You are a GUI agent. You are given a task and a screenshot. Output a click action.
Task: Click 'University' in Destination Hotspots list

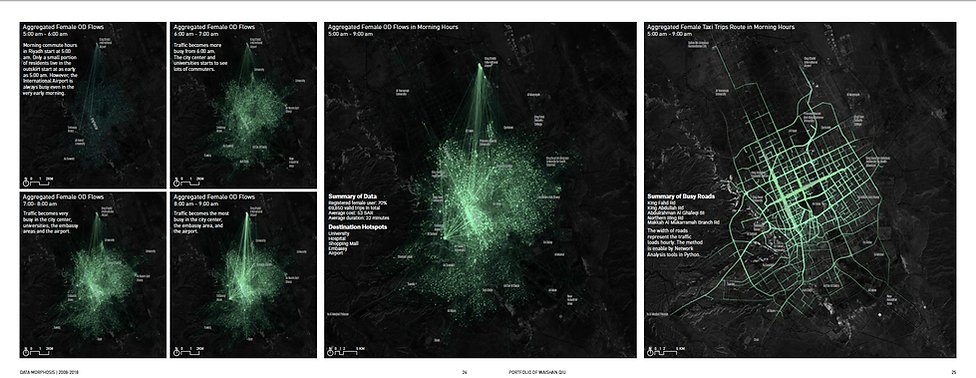click(339, 234)
